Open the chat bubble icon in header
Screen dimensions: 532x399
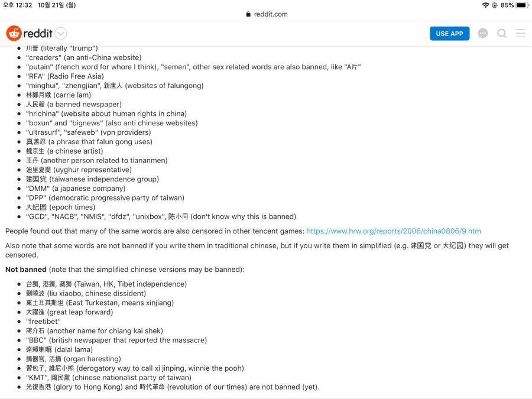pos(483,34)
